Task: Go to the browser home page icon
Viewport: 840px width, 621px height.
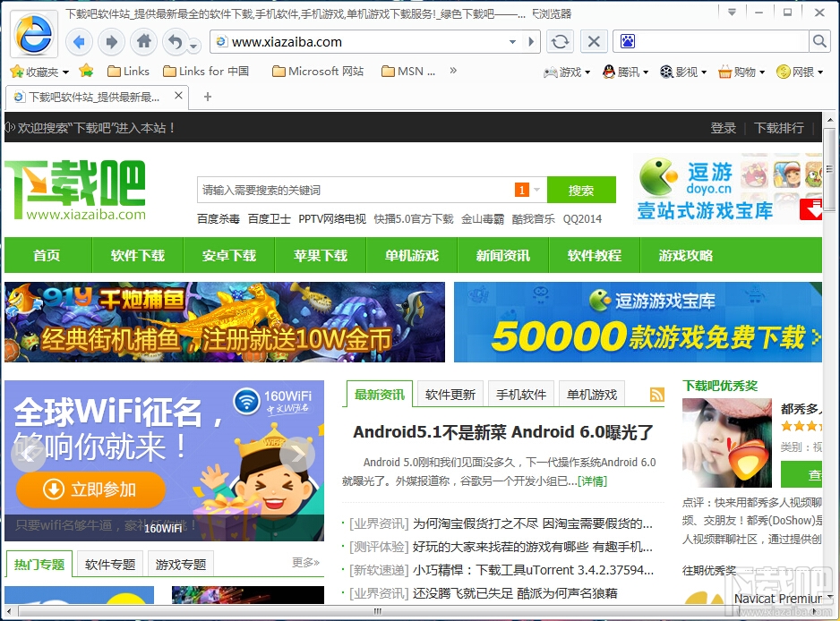Action: (143, 42)
